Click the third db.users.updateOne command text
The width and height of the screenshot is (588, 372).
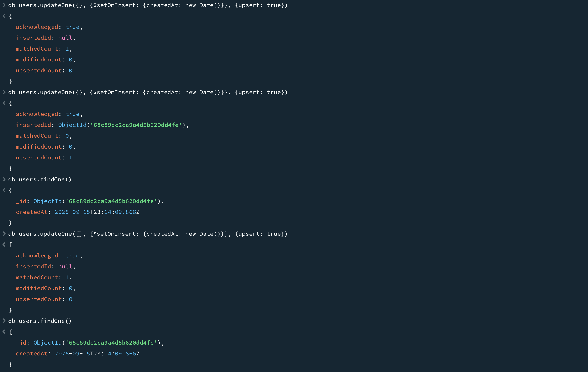[x=148, y=234]
